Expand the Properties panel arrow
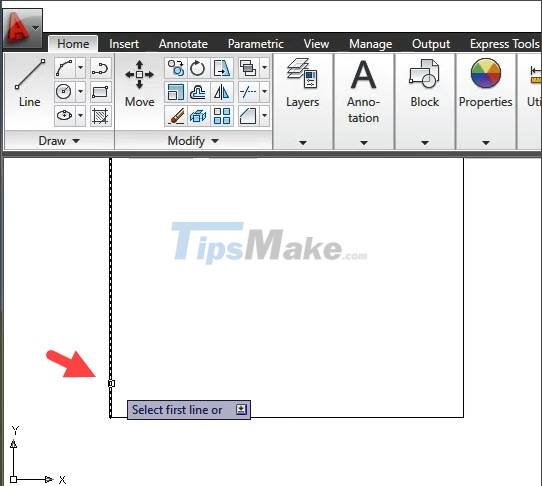 (486, 142)
